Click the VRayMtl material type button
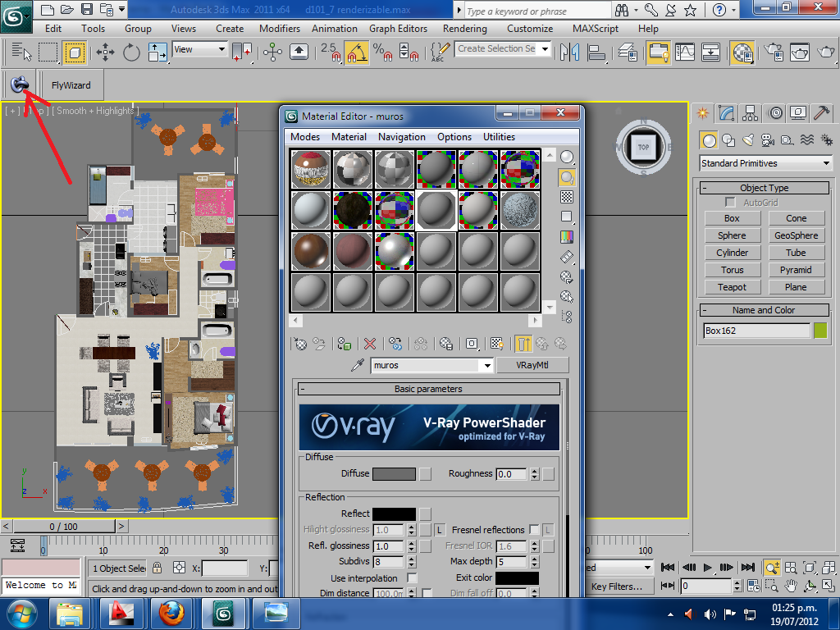Screen dimensions: 840x630 [532, 365]
